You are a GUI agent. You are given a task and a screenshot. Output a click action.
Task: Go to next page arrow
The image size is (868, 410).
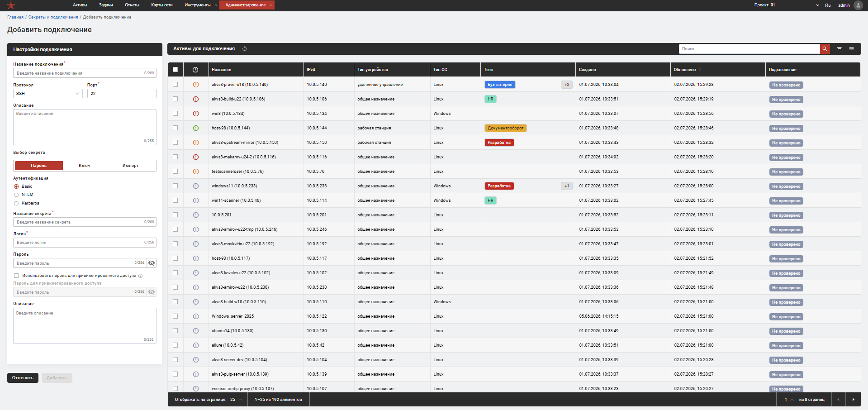(x=853, y=400)
